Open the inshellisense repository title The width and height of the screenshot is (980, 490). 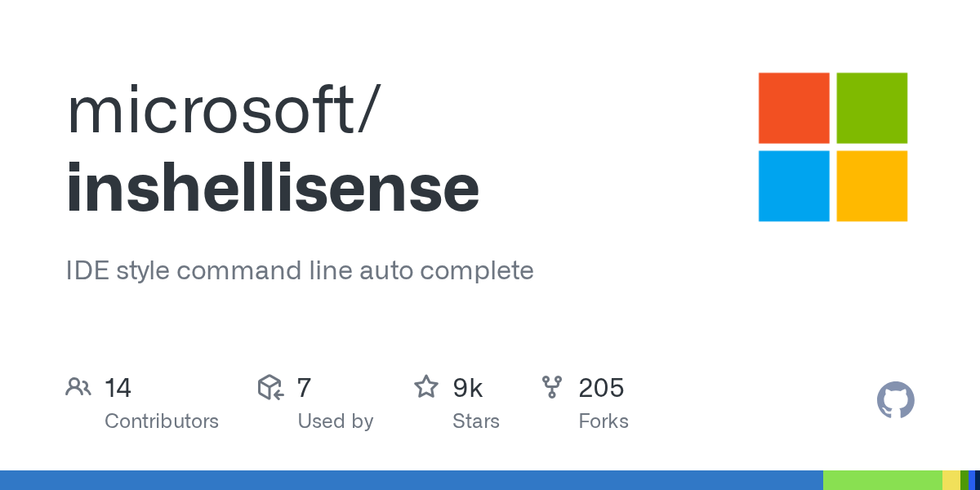(273, 188)
